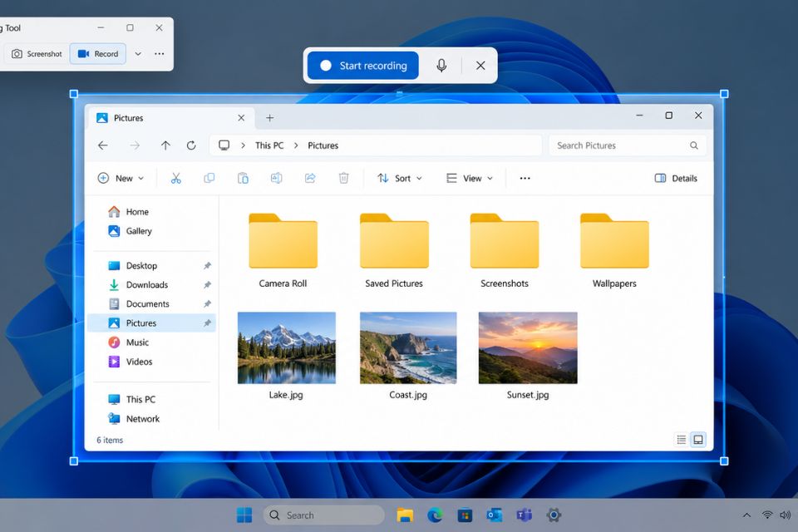Expand chevron after the monitor icon in address bar
The image size is (798, 532).
pos(244,145)
